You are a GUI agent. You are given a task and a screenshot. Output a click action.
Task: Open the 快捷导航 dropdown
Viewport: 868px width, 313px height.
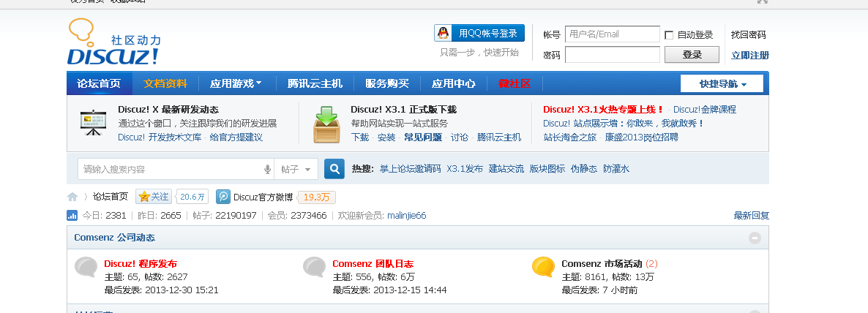722,83
